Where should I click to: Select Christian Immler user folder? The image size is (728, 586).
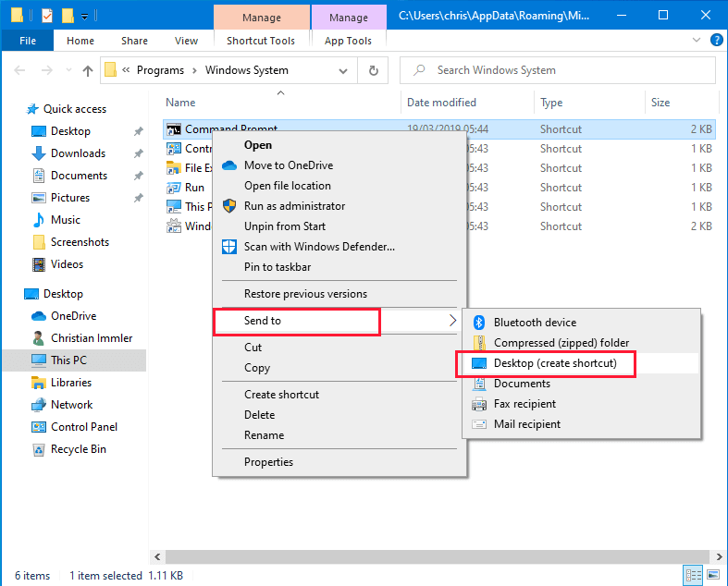(x=92, y=338)
